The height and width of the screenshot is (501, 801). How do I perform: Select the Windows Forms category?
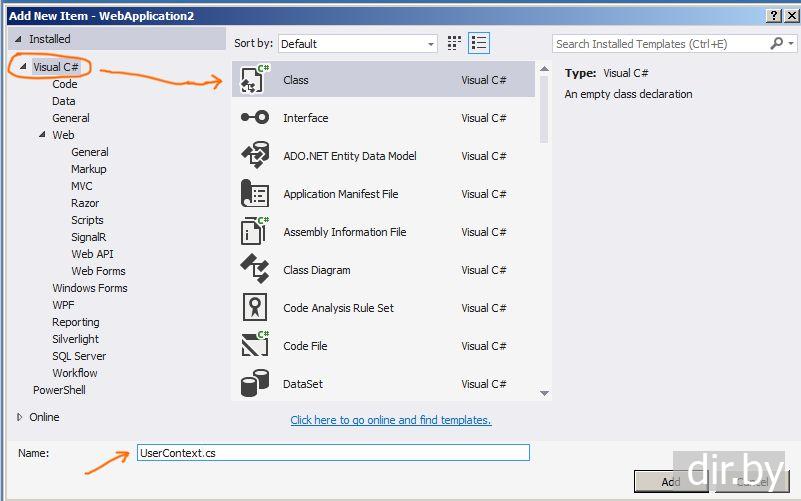(89, 288)
